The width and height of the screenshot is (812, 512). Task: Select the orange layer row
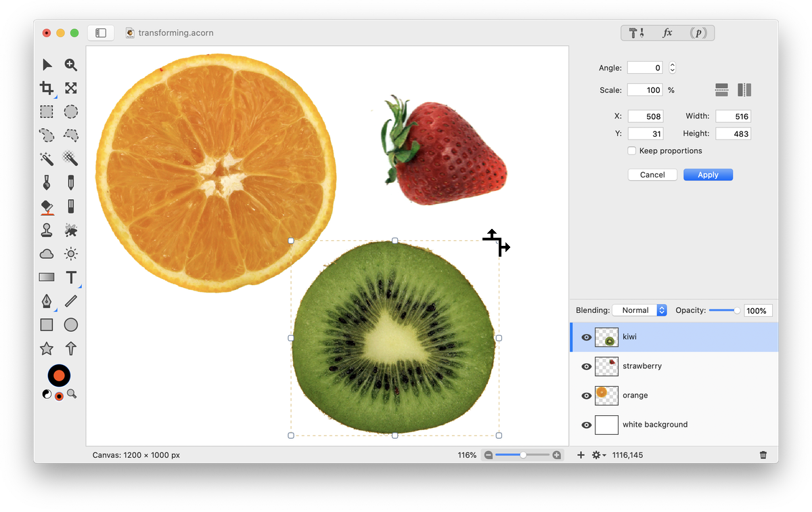pos(674,396)
